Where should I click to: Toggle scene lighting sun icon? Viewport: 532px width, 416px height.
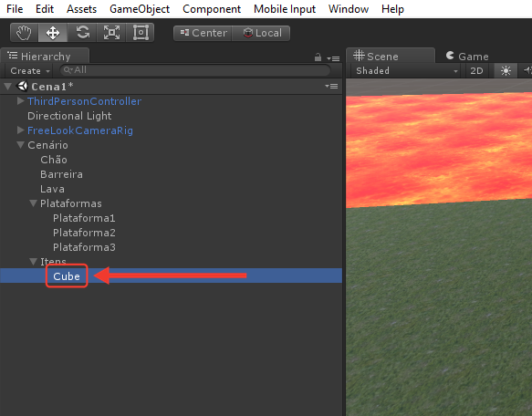coord(506,70)
